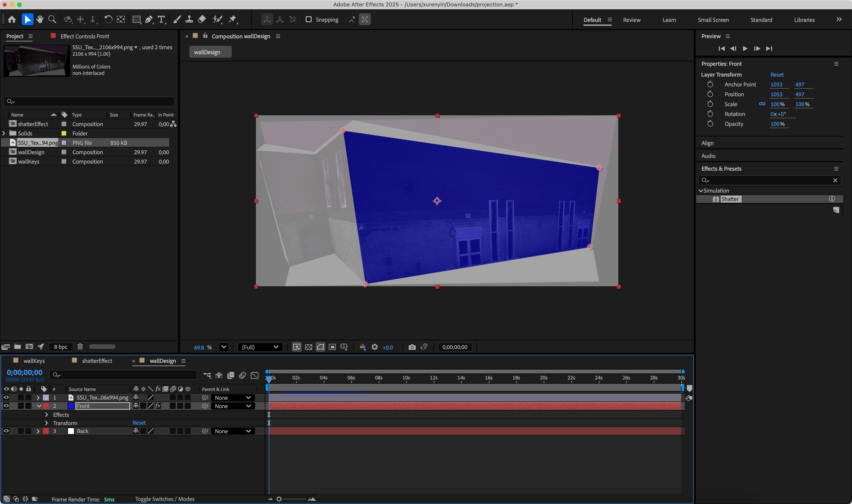This screenshot has height=504, width=852.
Task: Click the Transform Reset link in the timeline
Action: [x=139, y=422]
